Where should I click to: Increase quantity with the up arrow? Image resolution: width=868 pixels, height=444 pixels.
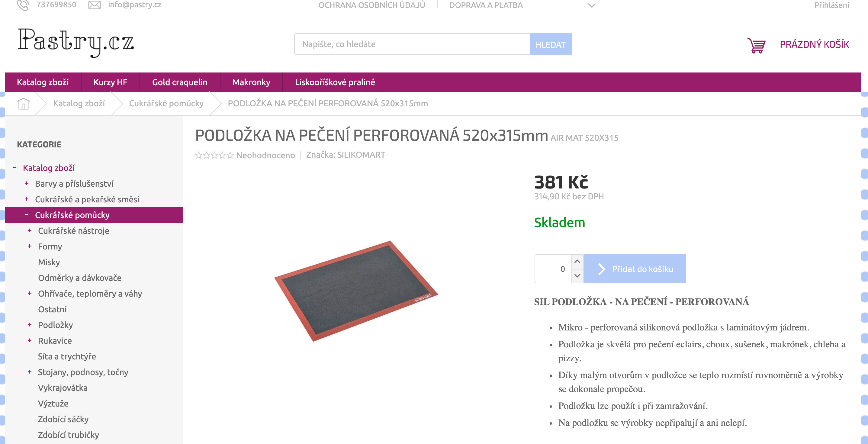point(577,262)
